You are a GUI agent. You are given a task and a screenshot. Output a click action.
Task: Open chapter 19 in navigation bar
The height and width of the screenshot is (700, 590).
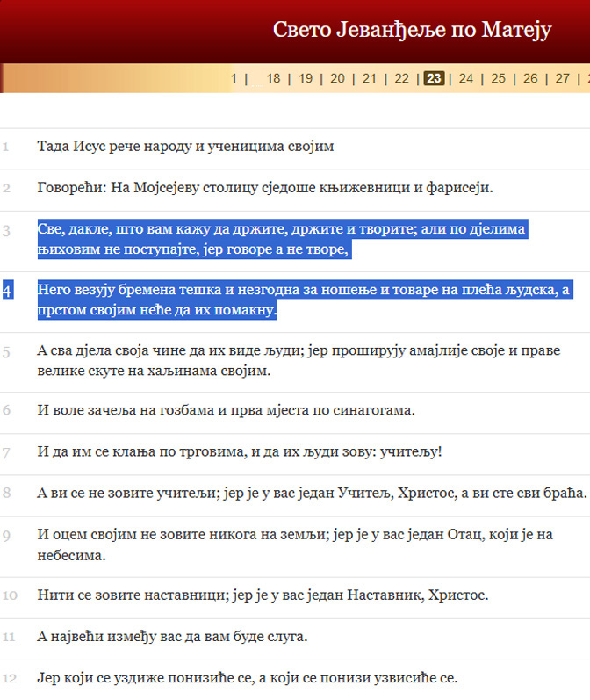306,78
